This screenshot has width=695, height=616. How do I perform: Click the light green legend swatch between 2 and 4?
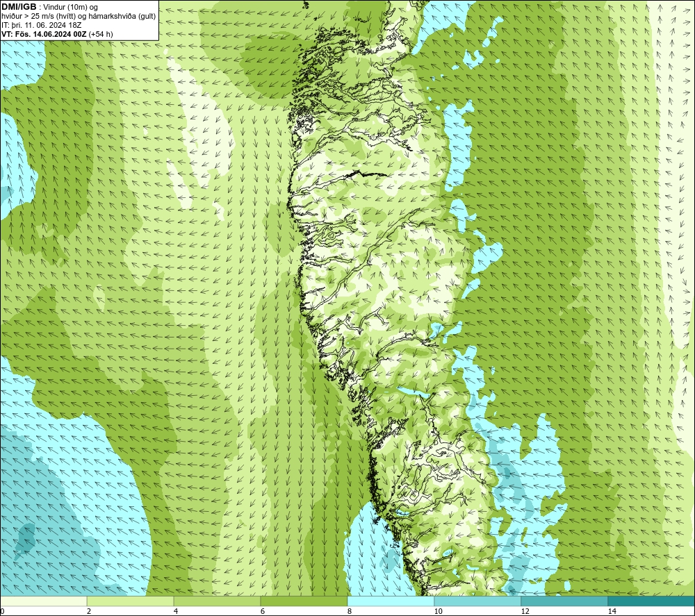pos(131,601)
